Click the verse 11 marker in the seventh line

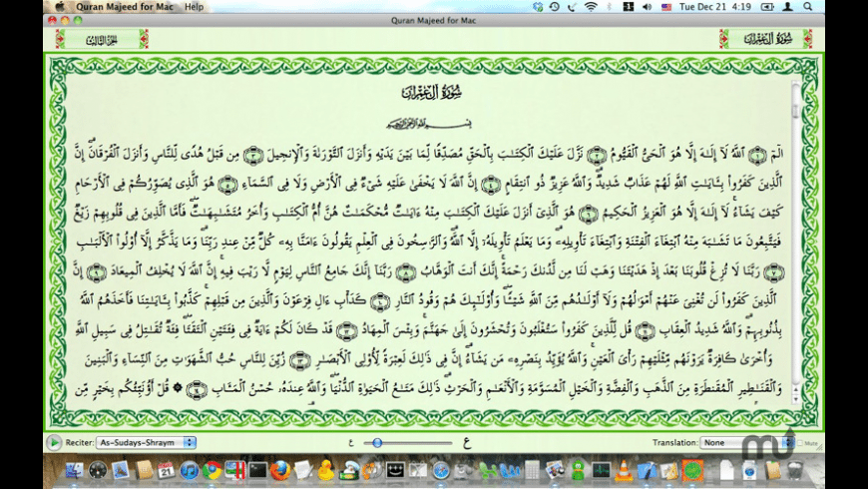pyautogui.click(x=645, y=331)
